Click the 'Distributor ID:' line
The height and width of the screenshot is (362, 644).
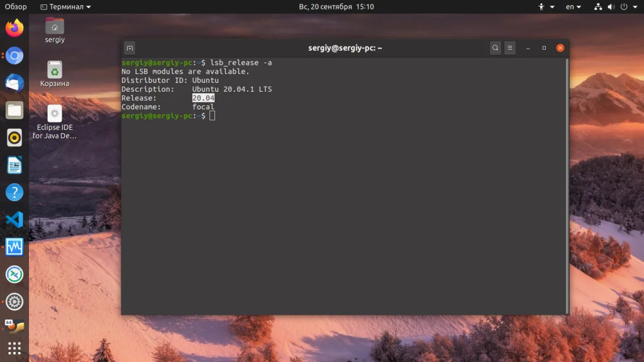[170, 80]
